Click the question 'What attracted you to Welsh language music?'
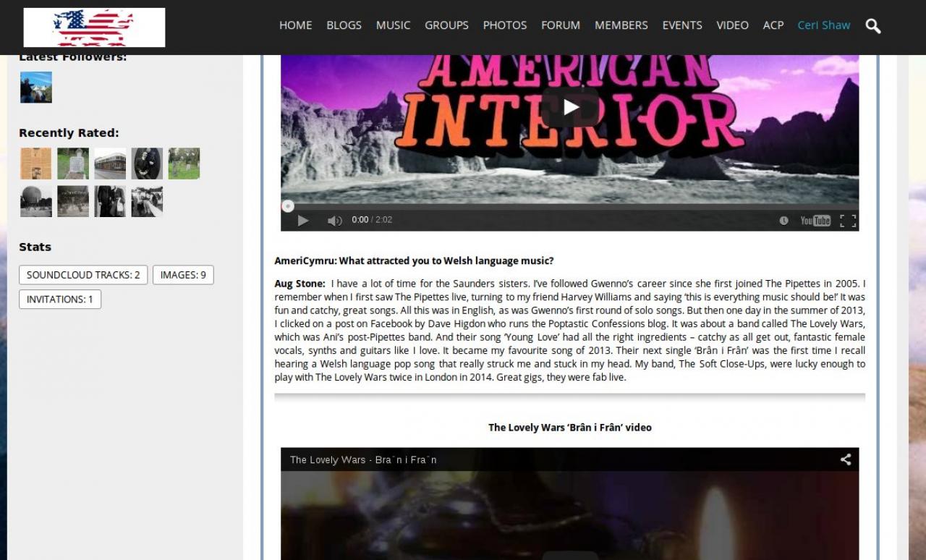This screenshot has width=926, height=560. point(446,261)
